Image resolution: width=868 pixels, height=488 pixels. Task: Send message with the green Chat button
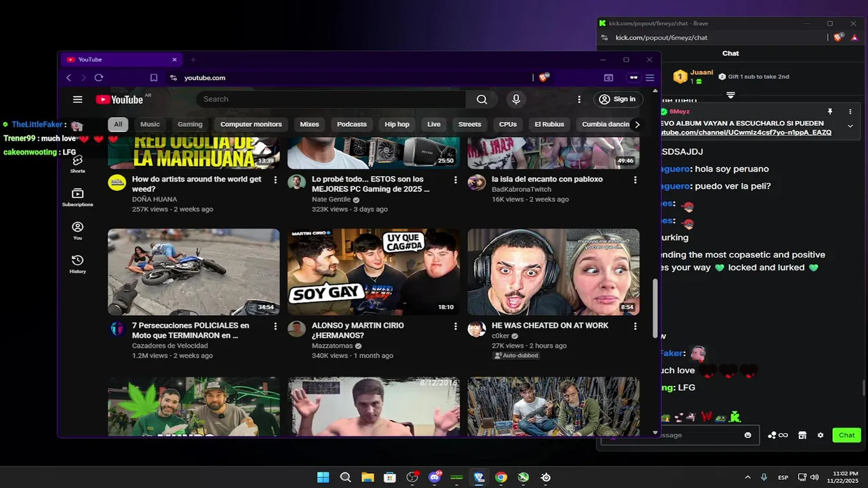(x=846, y=435)
